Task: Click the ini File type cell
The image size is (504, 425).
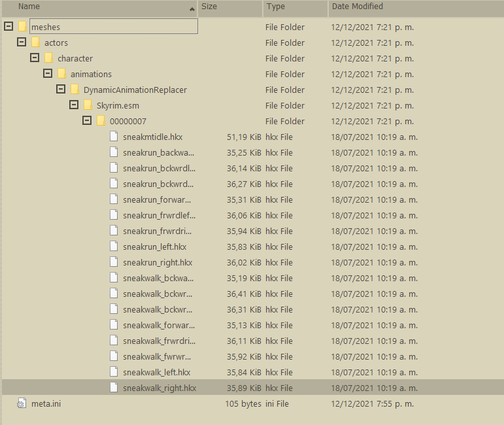Action: click(277, 404)
